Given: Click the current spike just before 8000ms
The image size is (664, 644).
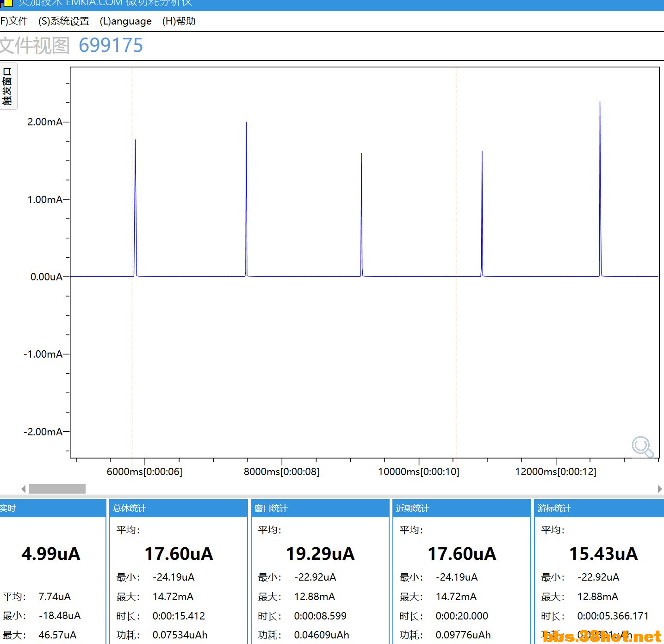Looking at the screenshot, I should pos(246,199).
